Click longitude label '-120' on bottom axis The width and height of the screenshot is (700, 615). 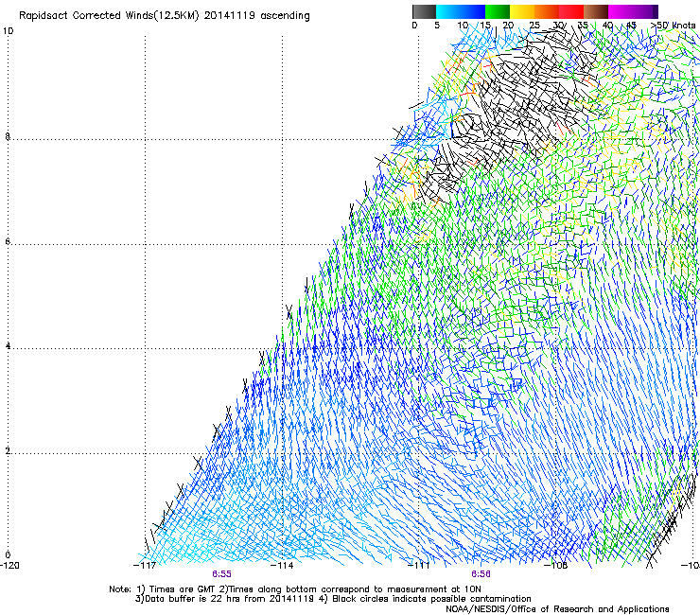pyautogui.click(x=9, y=566)
